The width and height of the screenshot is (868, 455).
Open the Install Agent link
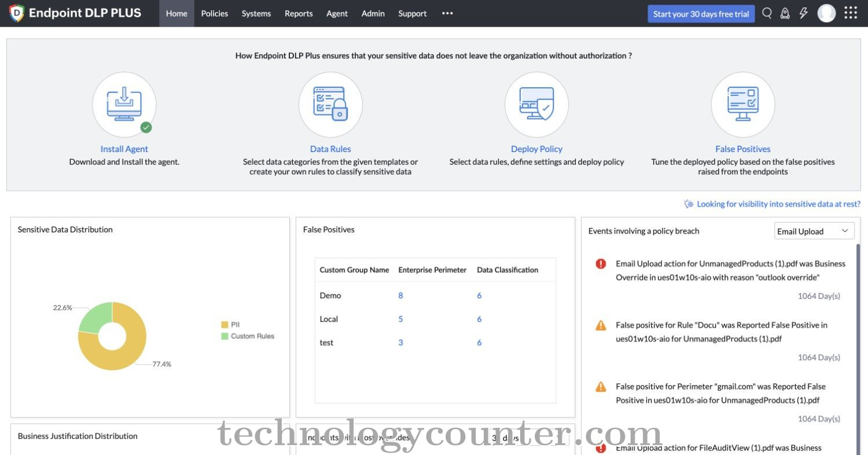[x=124, y=149]
